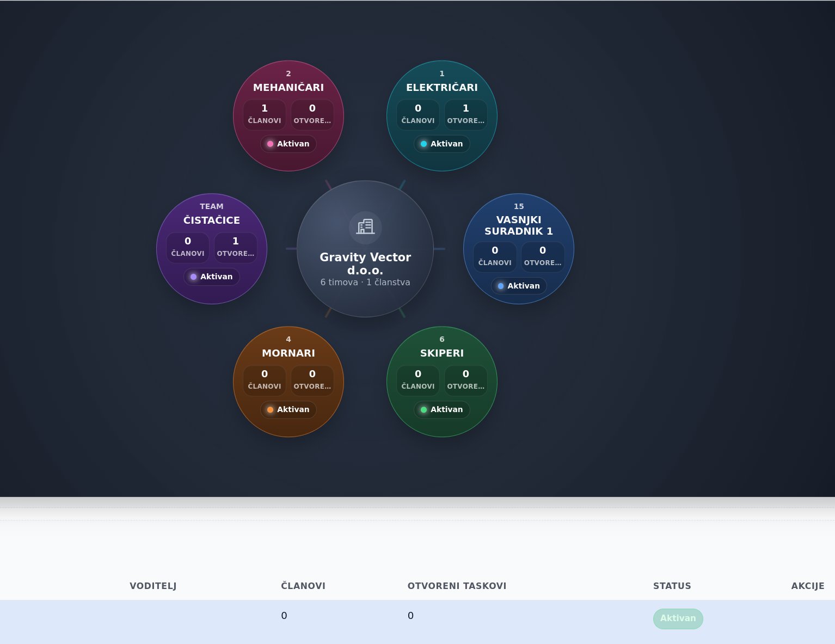Open the ČISTAČICE team title

click(x=212, y=220)
